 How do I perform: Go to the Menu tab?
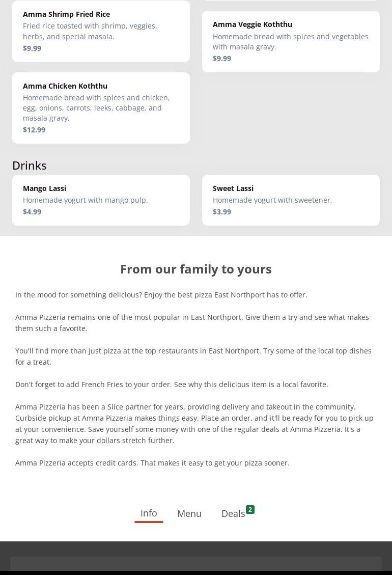pyautogui.click(x=189, y=514)
